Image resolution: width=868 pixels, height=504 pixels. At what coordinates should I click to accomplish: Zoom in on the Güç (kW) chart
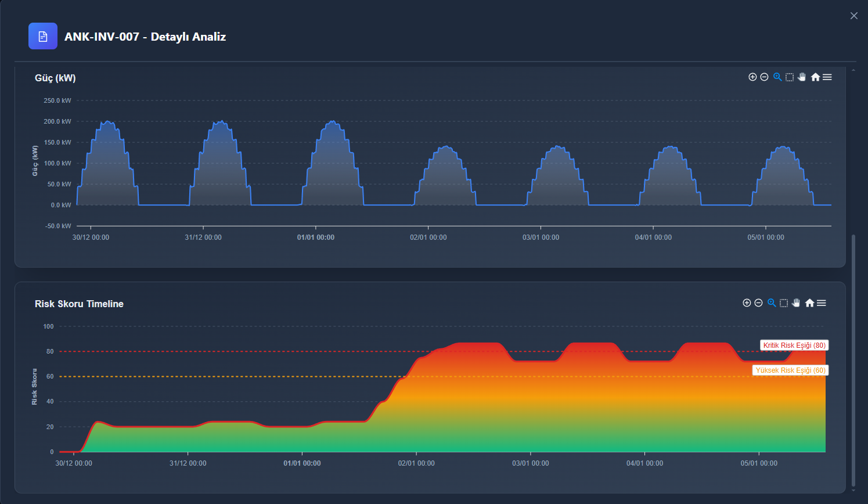(x=752, y=77)
